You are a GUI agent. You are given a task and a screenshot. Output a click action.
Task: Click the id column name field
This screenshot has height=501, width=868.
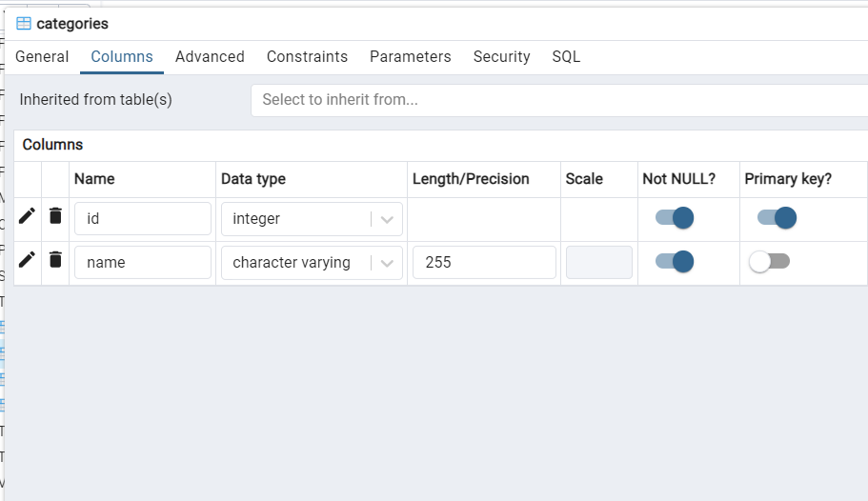pyautogui.click(x=143, y=219)
